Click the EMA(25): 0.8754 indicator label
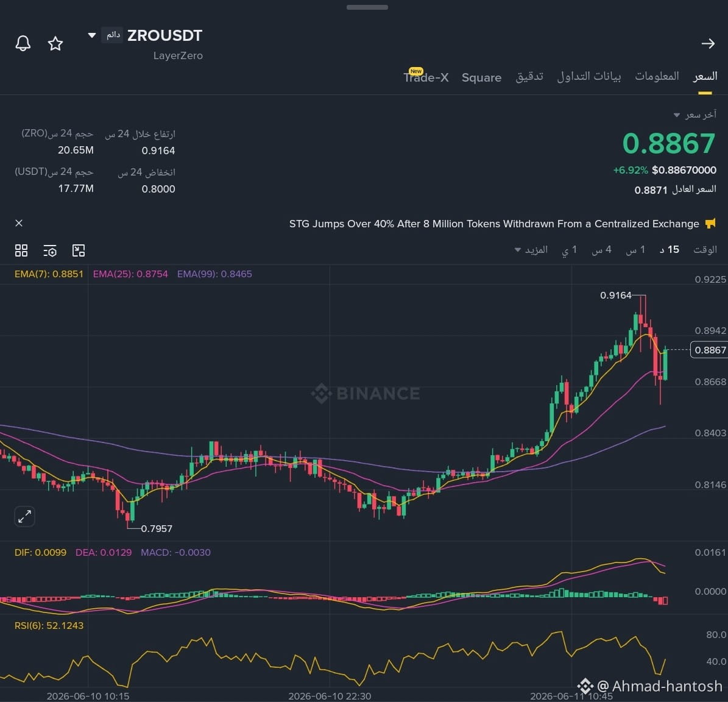The height and width of the screenshot is (702, 728). [x=130, y=274]
